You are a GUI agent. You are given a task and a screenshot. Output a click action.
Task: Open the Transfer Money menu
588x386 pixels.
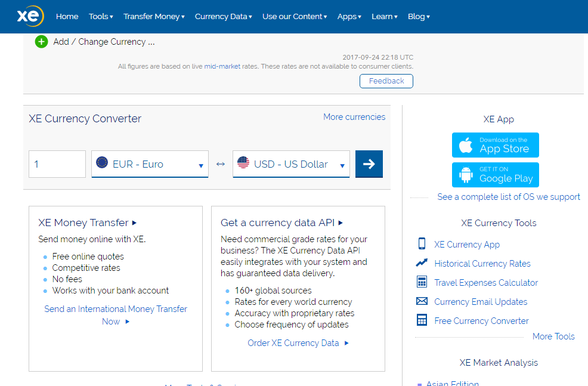pos(154,17)
